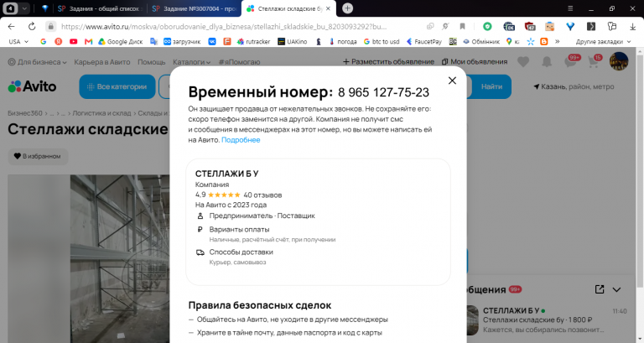Open FaucetPay bookmark

pyautogui.click(x=423, y=41)
